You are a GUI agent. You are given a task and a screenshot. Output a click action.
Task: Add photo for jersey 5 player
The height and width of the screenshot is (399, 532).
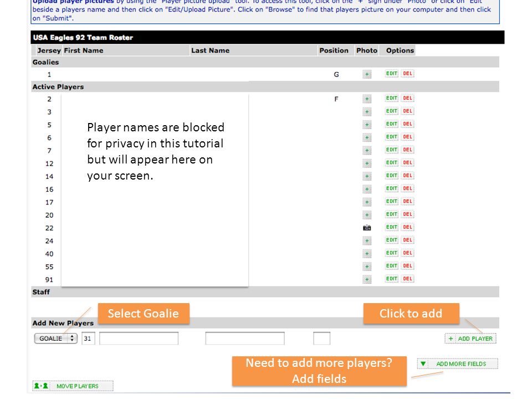tap(367, 125)
